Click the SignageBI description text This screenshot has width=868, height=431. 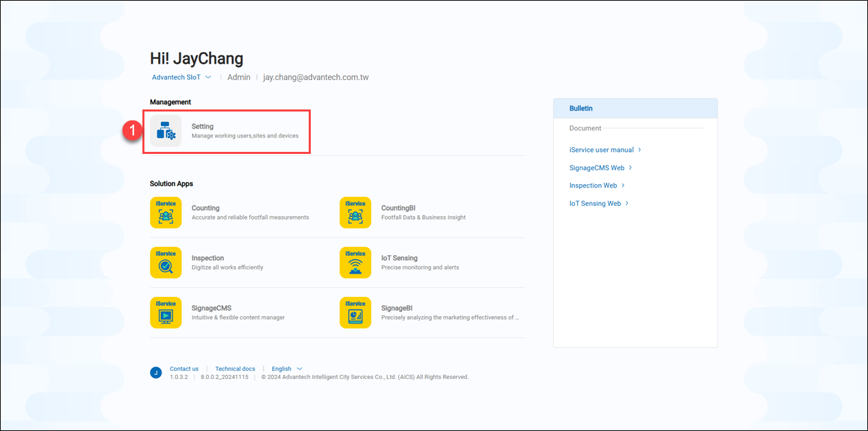[450, 317]
